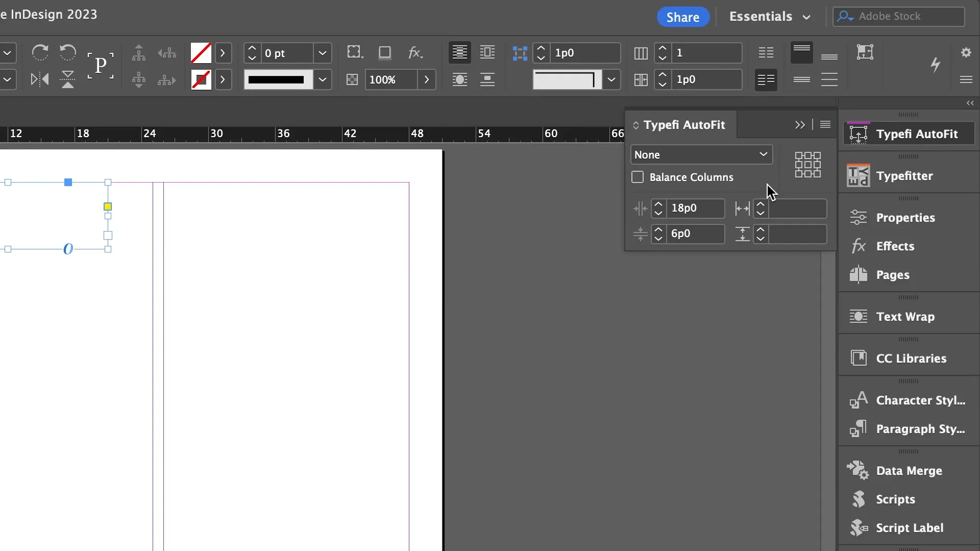Screen dimensions: 980x551
Task: Open the stroke weight 0 pt dropdown
Action: (x=323, y=53)
